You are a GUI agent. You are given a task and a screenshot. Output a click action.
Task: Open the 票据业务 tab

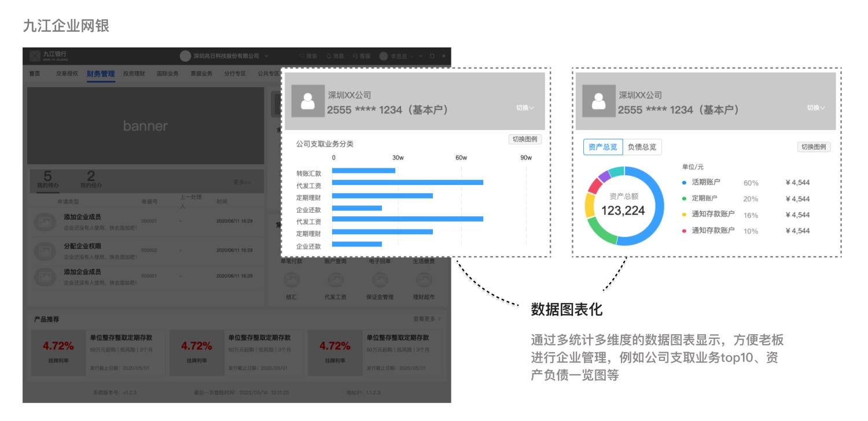coord(201,73)
